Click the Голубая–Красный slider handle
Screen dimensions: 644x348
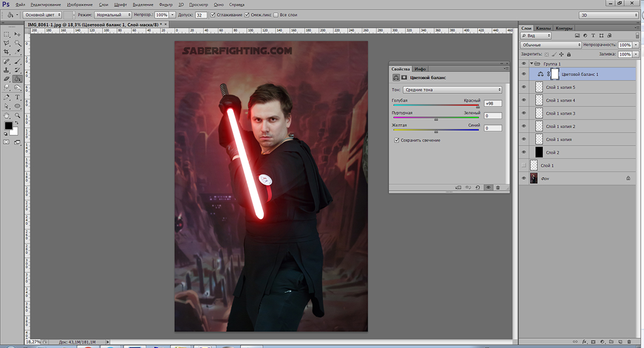[x=478, y=107]
